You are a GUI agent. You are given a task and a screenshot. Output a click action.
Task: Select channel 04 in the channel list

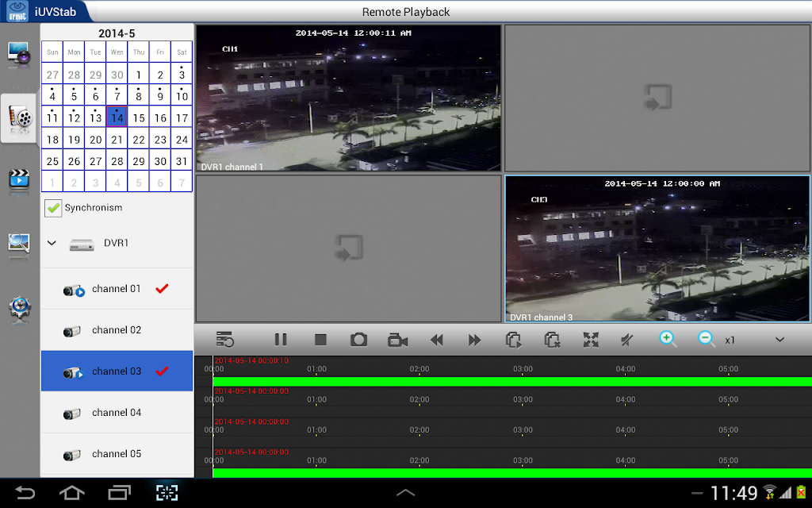click(x=117, y=413)
